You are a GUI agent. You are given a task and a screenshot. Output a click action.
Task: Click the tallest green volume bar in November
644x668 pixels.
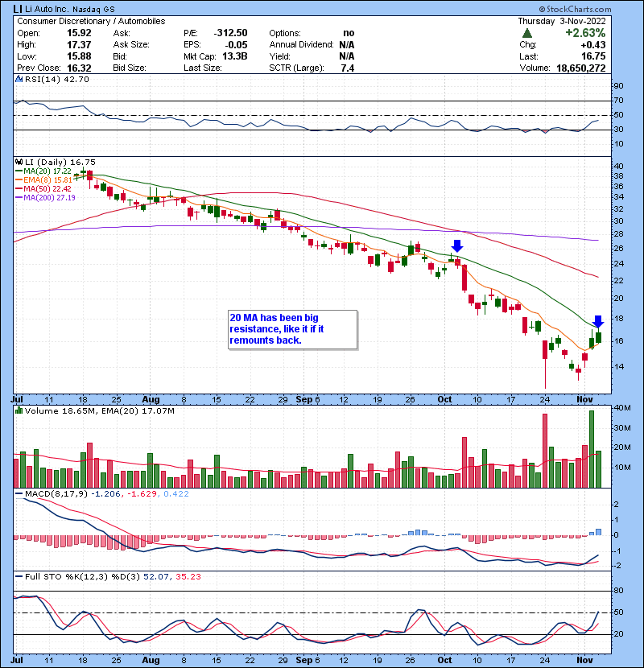tap(592, 449)
